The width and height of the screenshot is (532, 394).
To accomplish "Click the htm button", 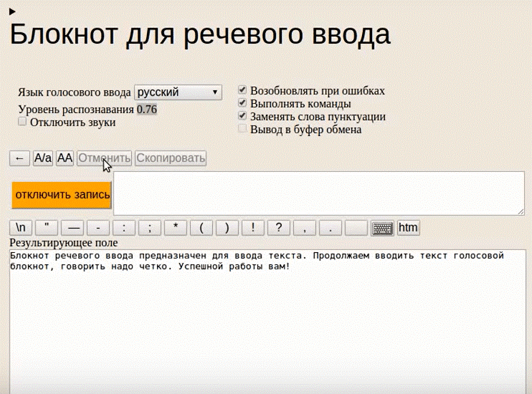I will [x=408, y=228].
